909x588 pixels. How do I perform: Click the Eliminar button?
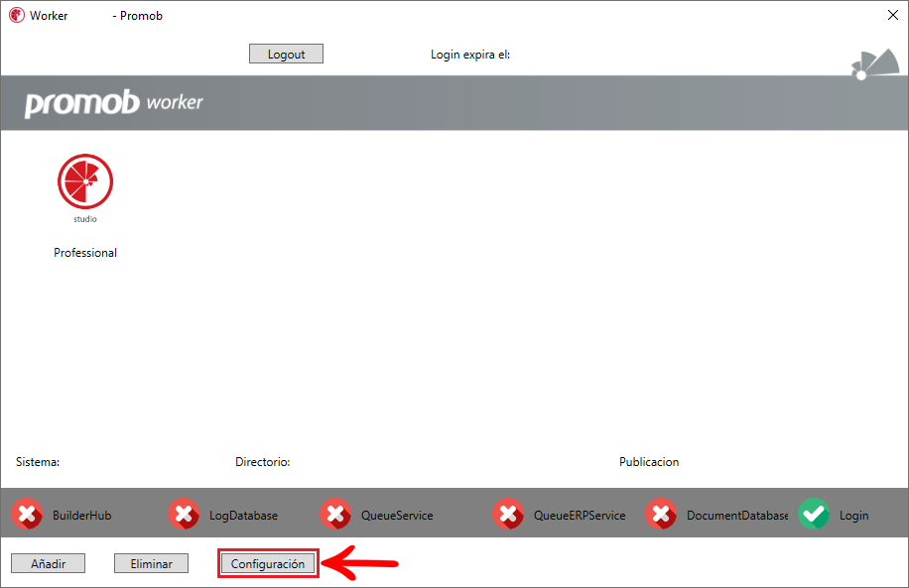pos(151,563)
